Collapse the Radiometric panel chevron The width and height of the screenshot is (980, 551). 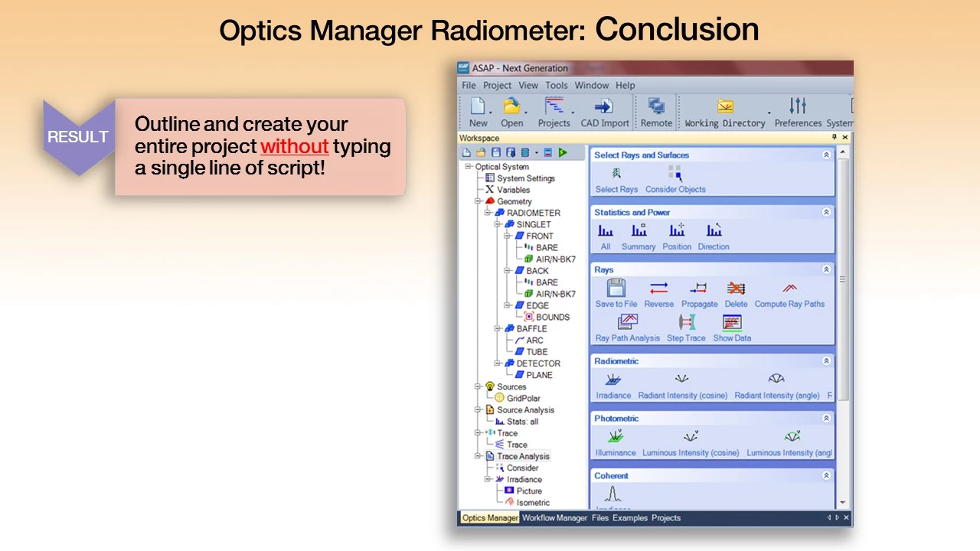pyautogui.click(x=826, y=360)
